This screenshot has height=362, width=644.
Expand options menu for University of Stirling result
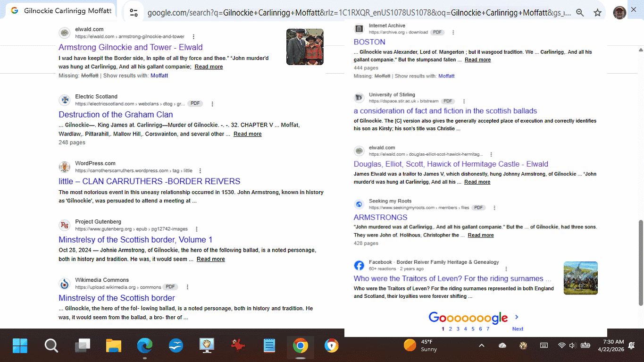(464, 101)
